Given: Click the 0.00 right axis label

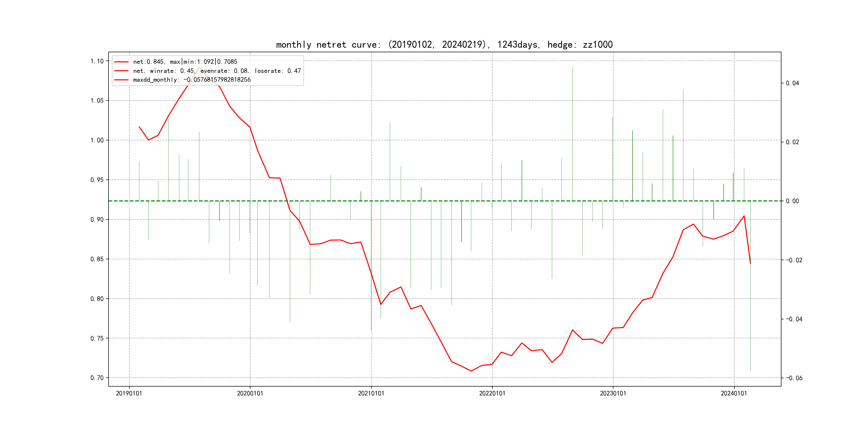Looking at the screenshot, I should coord(792,201).
